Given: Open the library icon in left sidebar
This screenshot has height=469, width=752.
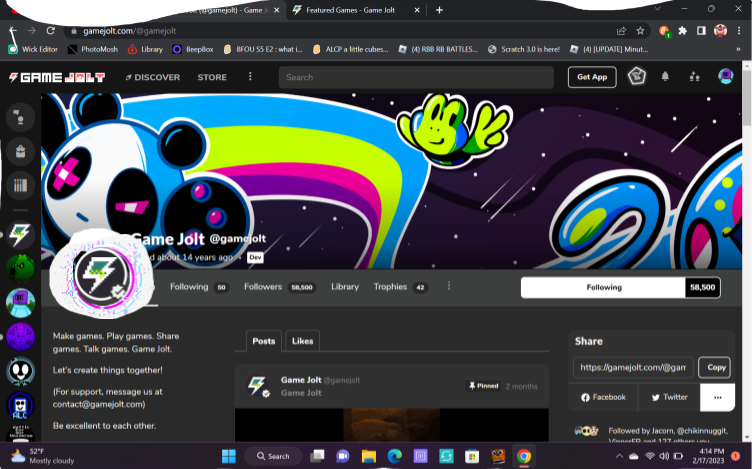Looking at the screenshot, I should pos(20,185).
